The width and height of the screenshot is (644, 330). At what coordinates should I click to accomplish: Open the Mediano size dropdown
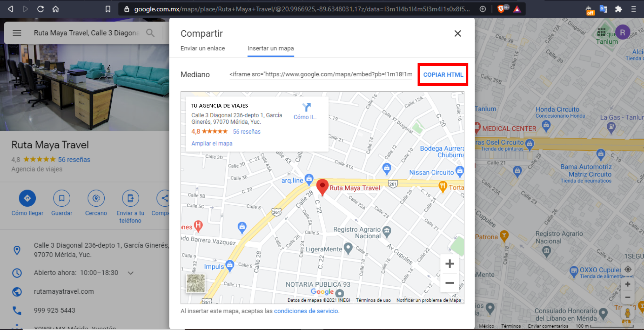195,75
